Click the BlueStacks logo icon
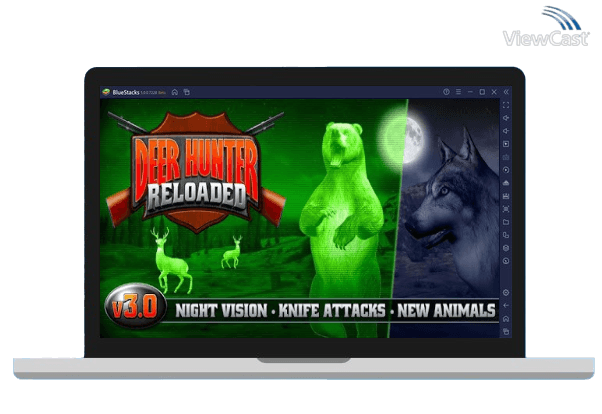This screenshot has height=414, width=602. (x=106, y=92)
